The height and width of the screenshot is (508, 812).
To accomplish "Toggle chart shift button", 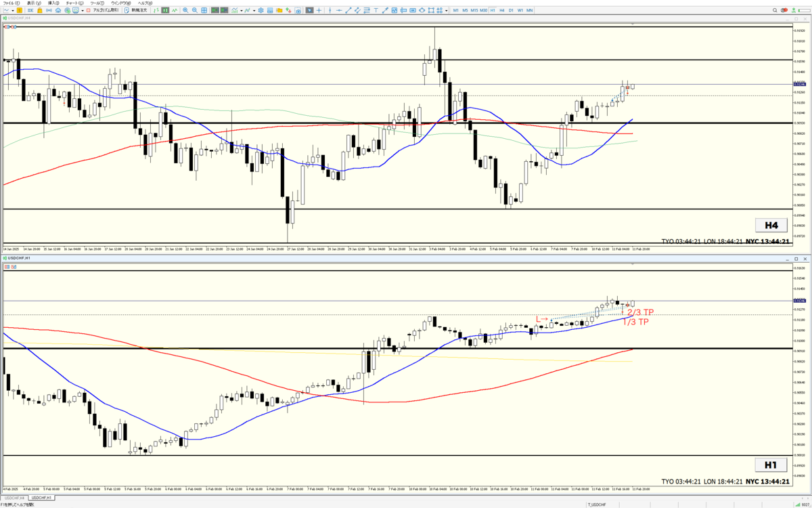I will click(224, 10).
